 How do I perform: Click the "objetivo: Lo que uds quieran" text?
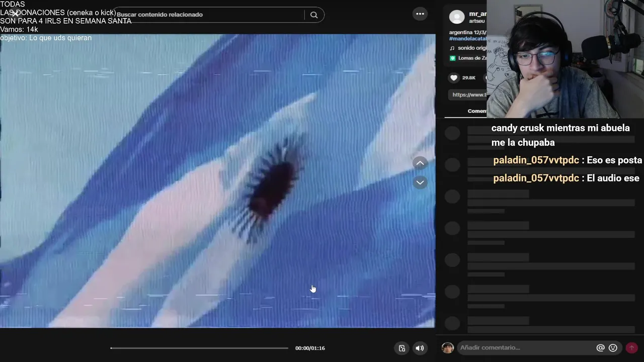tap(46, 38)
